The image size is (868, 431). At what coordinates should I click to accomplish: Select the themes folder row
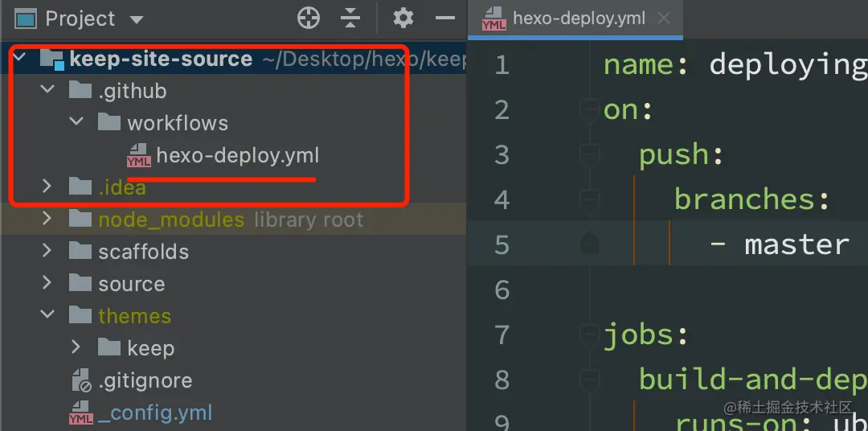[x=233, y=316]
